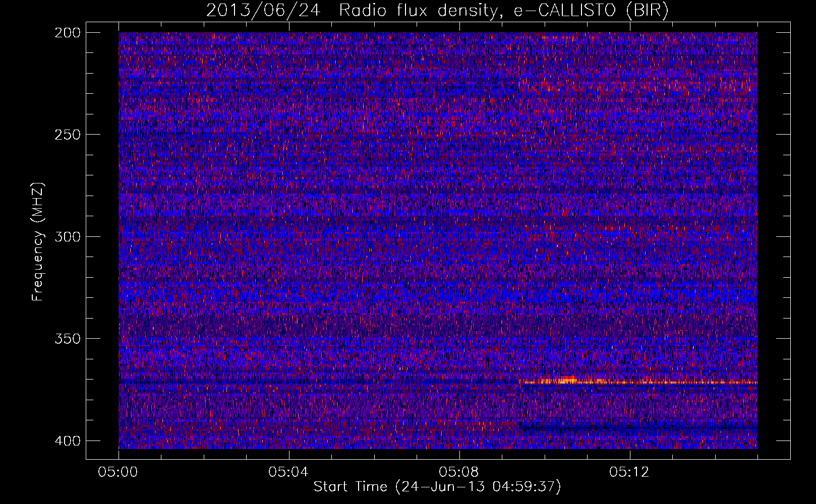Click the 'Start Time (24-Jun-13 04:59:37)' label
This screenshot has height=504, width=816.
[x=437, y=487]
